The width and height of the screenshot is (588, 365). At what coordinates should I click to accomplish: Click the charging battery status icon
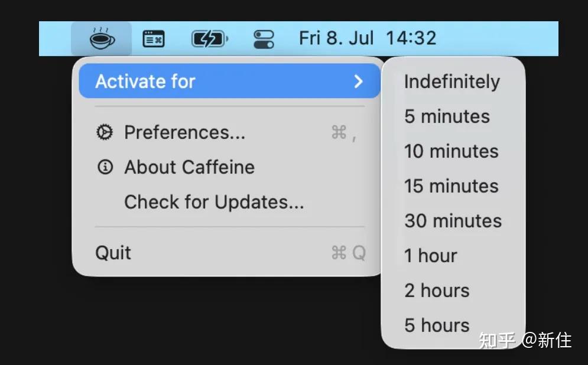[210, 38]
